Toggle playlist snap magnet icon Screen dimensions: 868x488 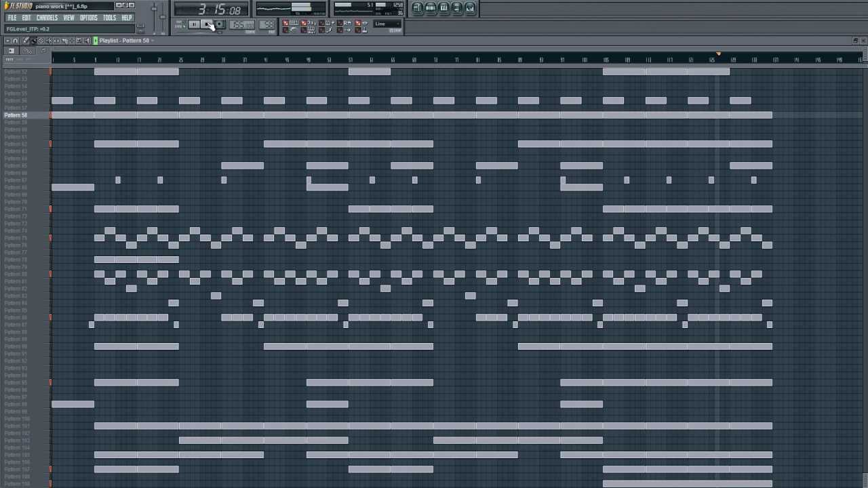[15, 41]
